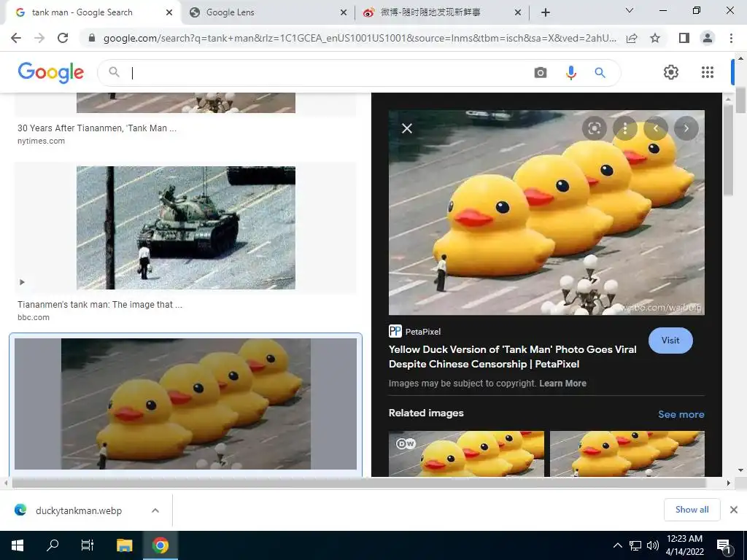Bookmark this page with the star
Screen dimensions: 747x560
click(655, 38)
